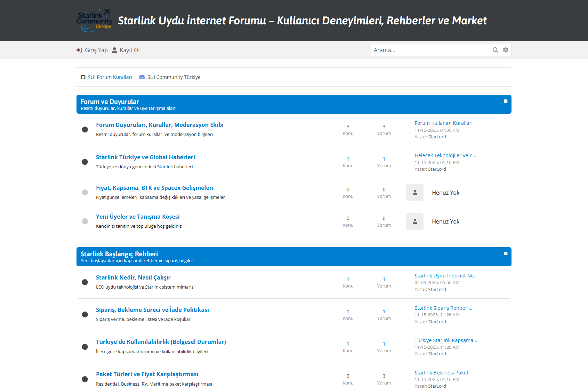Open Forum ve Duyurular category title
Viewport: 588px width, 388px height.
[110, 102]
